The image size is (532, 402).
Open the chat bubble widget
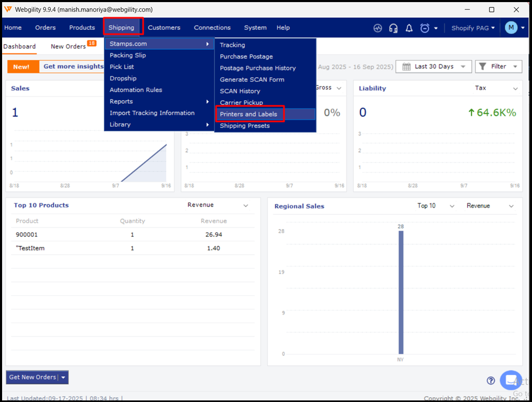(510, 381)
